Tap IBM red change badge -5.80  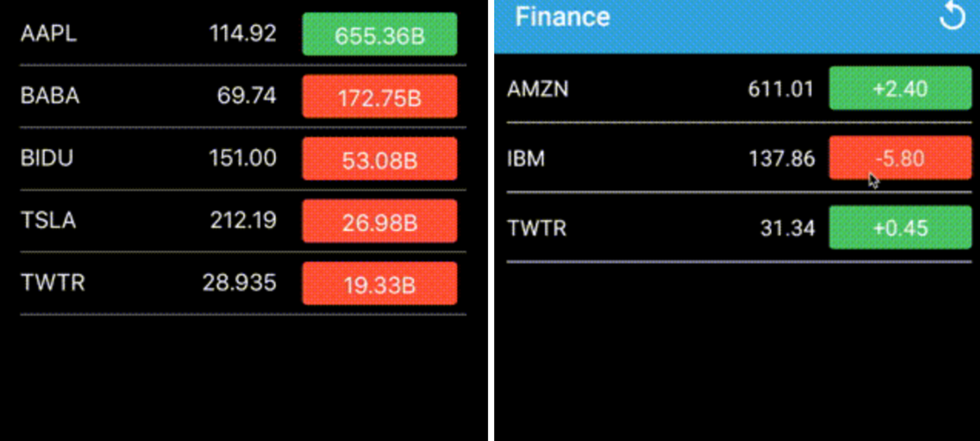coord(900,158)
